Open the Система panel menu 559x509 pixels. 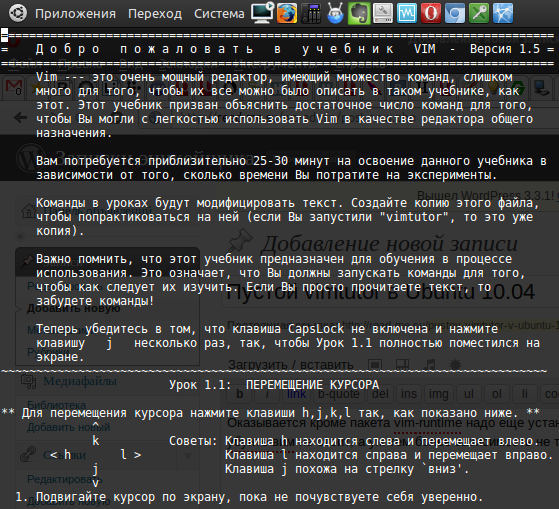[x=219, y=14]
